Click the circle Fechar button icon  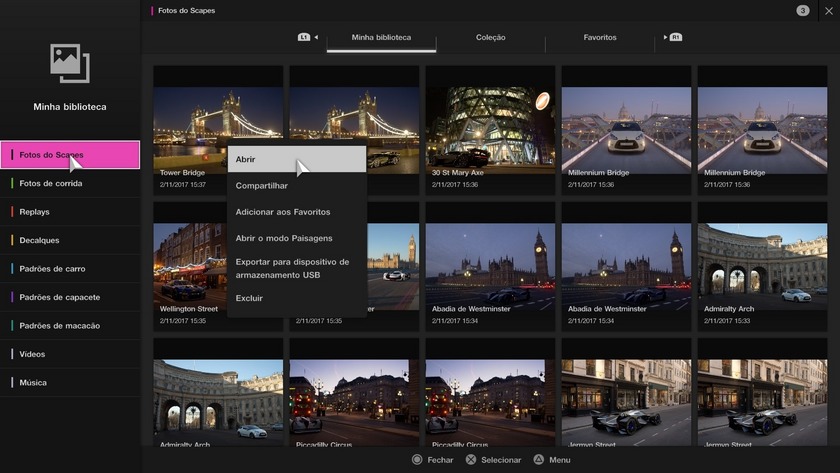point(417,460)
